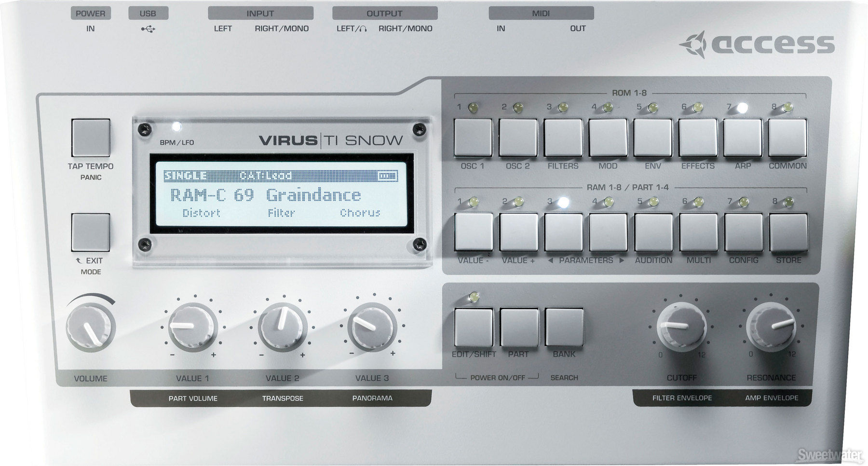The height and width of the screenshot is (466, 868).
Task: Click the RAM 4 LED above right PARAMETERS
Action: pos(609,202)
